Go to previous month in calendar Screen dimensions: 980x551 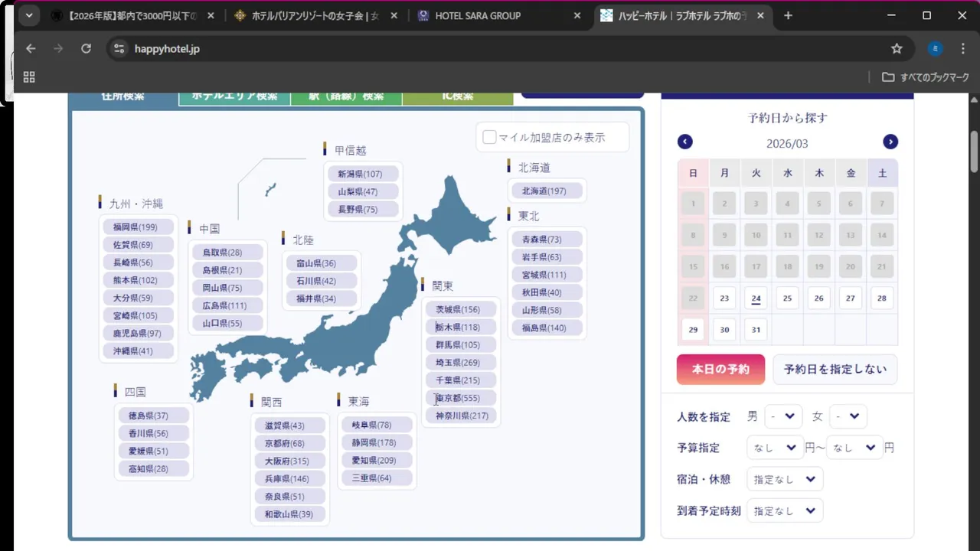(685, 142)
